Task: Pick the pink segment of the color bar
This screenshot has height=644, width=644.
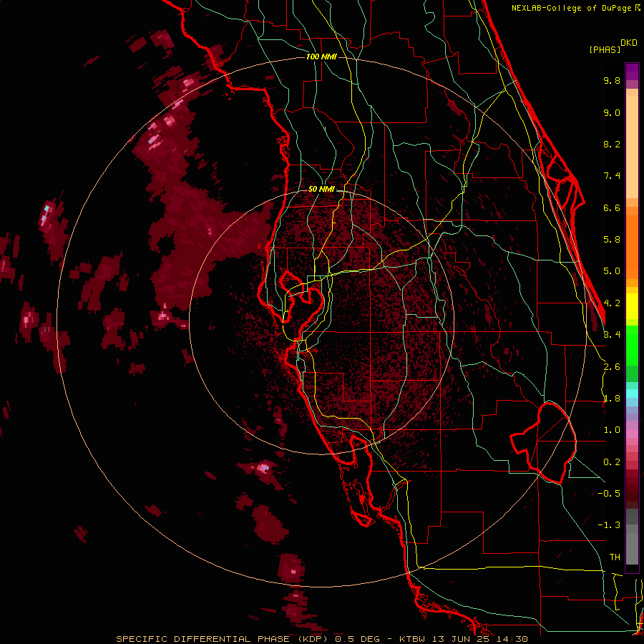Action: pos(632,434)
